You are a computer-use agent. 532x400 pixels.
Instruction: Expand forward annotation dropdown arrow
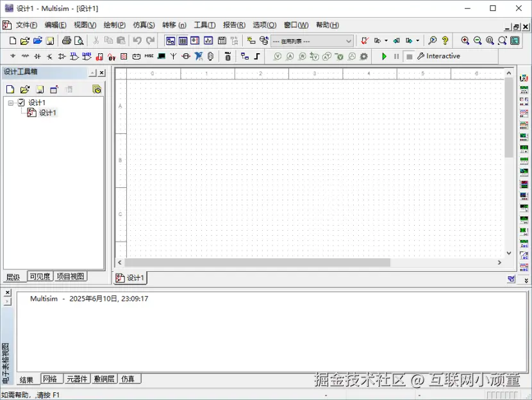tap(418, 41)
